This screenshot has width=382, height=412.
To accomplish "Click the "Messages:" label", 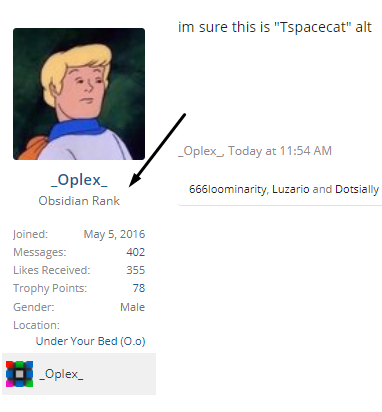I will pos(40,252).
